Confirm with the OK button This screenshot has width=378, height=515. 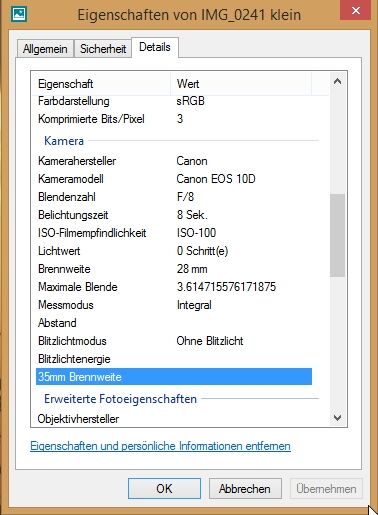164,489
